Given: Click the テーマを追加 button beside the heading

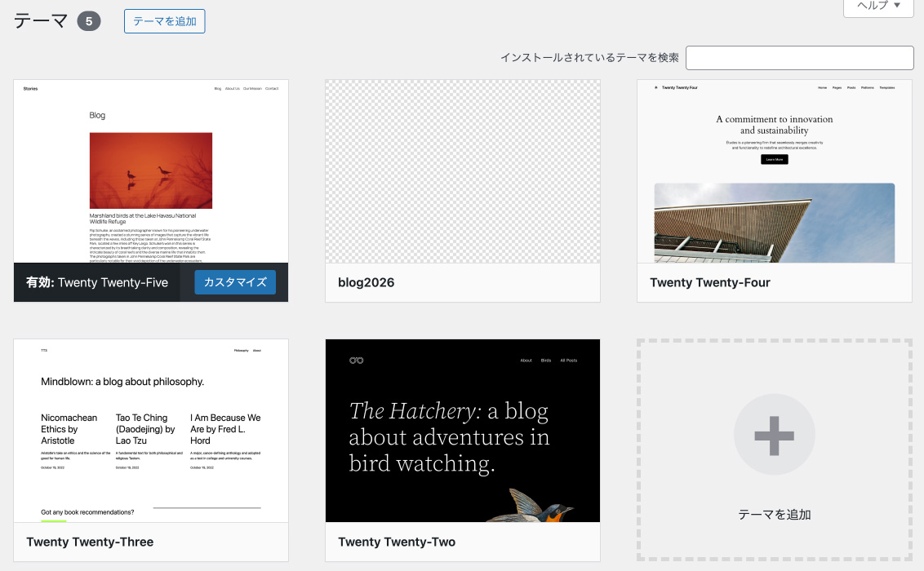Looking at the screenshot, I should pos(164,21).
